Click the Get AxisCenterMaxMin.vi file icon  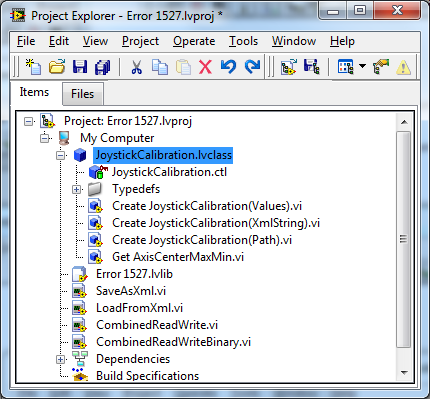[x=95, y=257]
